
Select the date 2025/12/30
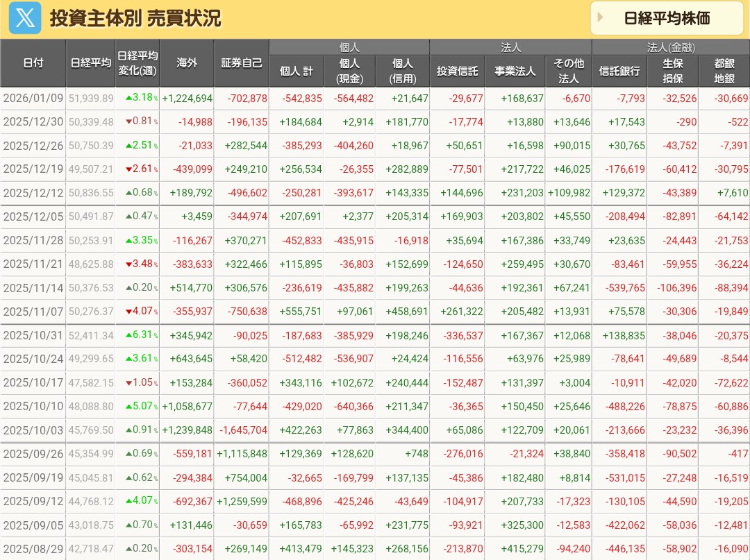[x=33, y=122]
